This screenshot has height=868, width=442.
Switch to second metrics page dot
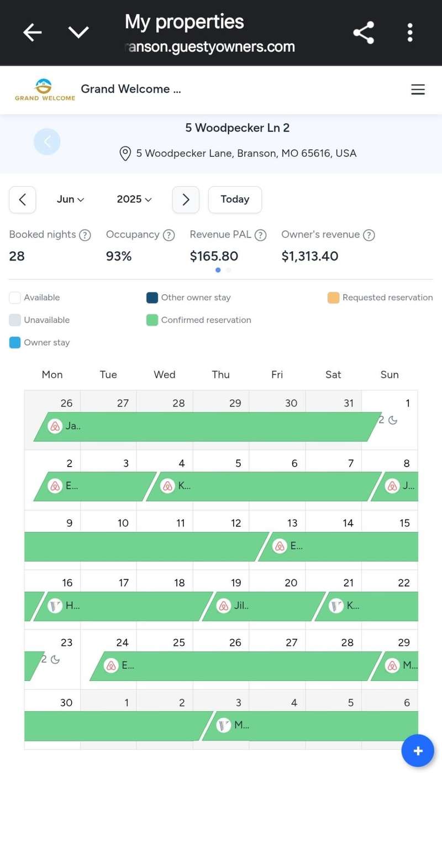229,270
